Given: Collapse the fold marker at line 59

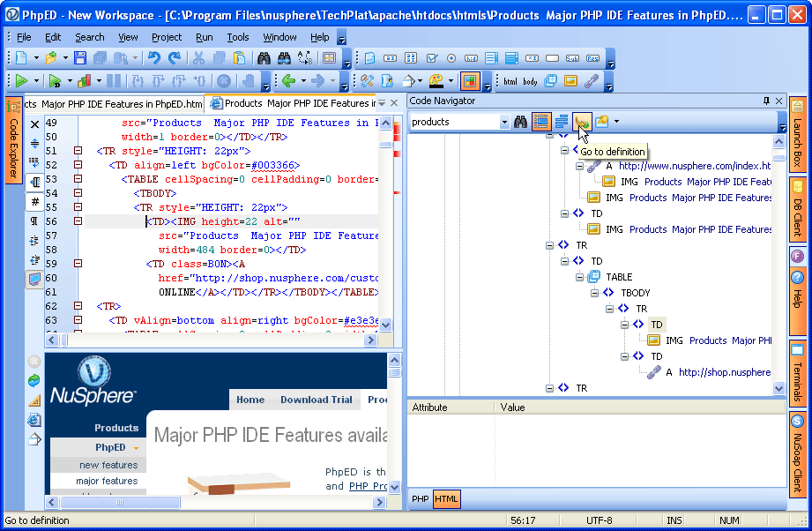Looking at the screenshot, I should coord(78,263).
